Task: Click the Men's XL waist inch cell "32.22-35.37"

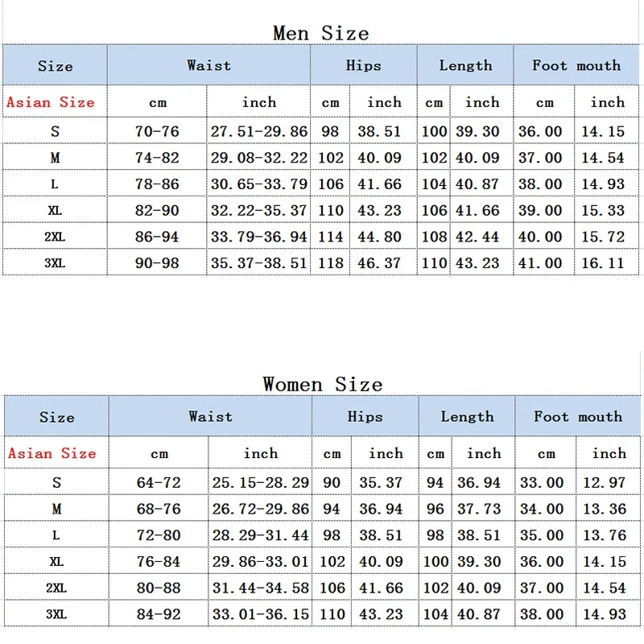Action: coord(258,210)
